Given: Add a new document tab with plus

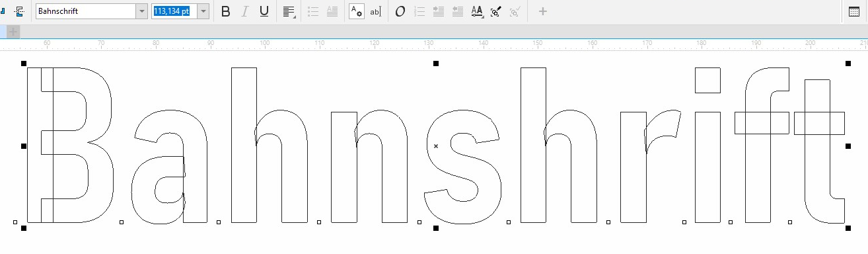Looking at the screenshot, I should pyautogui.click(x=14, y=32).
